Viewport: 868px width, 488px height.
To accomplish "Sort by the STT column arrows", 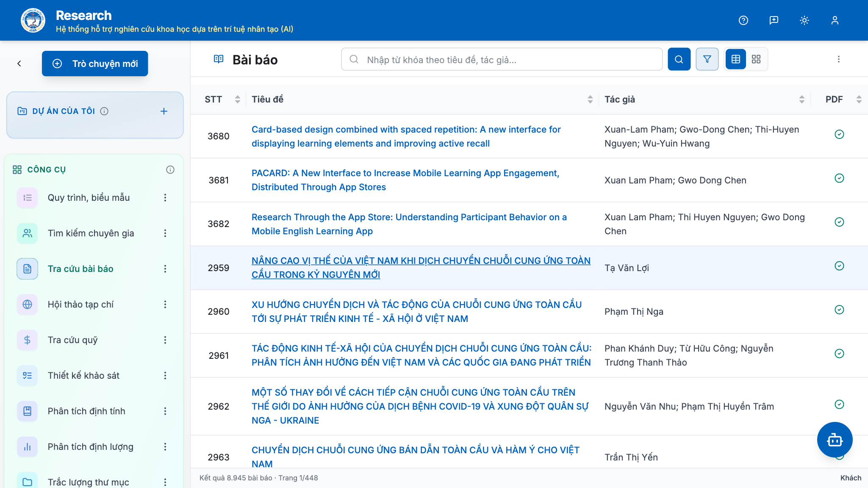I will pos(238,100).
